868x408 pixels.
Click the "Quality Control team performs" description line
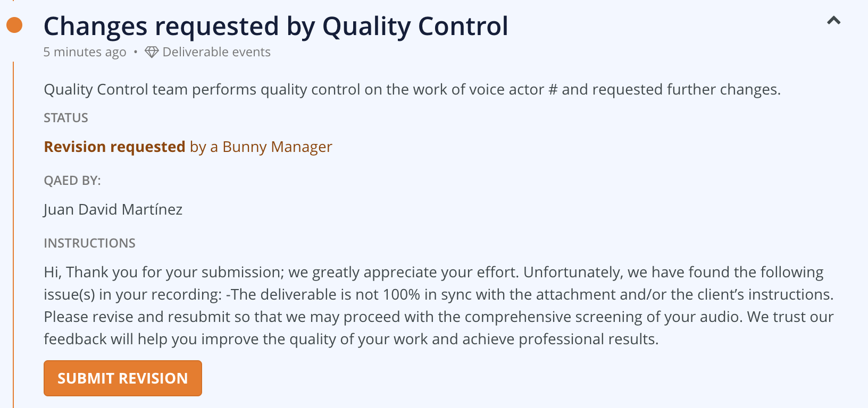[160, 89]
